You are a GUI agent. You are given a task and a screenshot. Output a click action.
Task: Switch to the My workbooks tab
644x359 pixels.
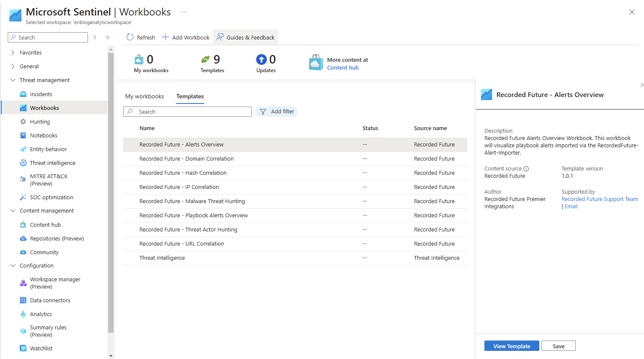145,97
